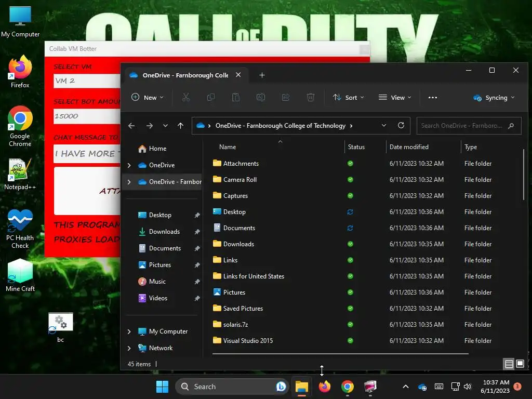Click the volume icon in system tray

click(x=468, y=387)
